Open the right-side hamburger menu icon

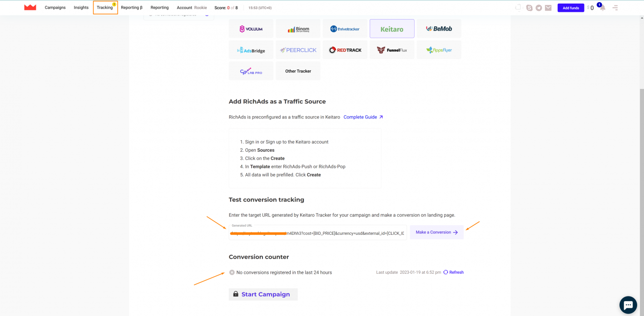click(x=615, y=8)
